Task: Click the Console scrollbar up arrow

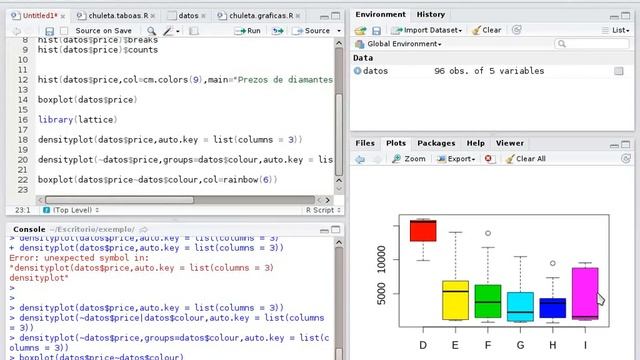Action: [339, 242]
